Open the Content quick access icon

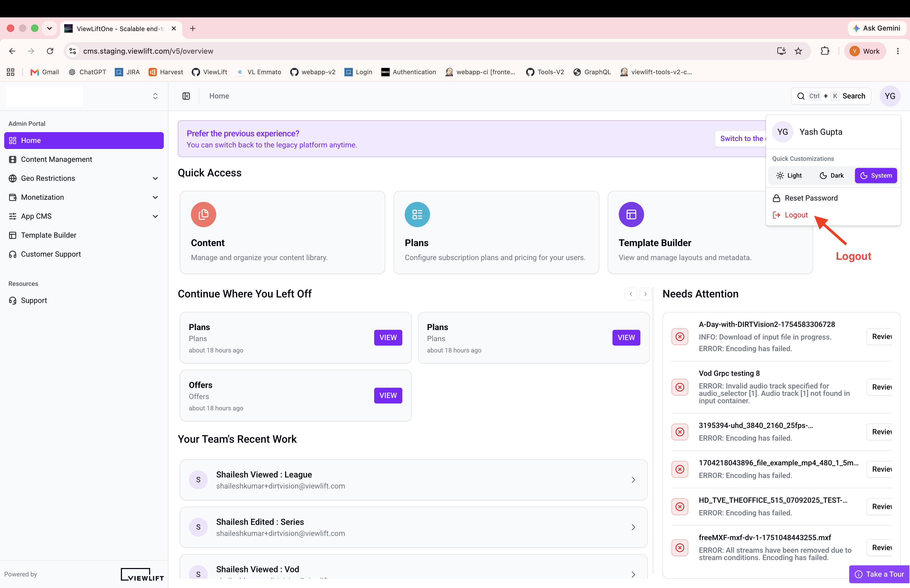click(x=204, y=215)
